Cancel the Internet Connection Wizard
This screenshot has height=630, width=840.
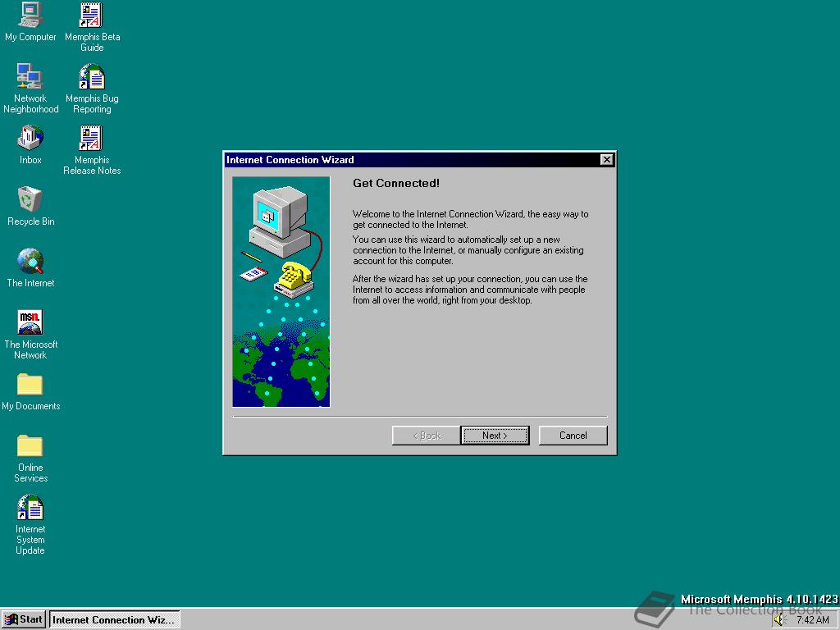(573, 435)
